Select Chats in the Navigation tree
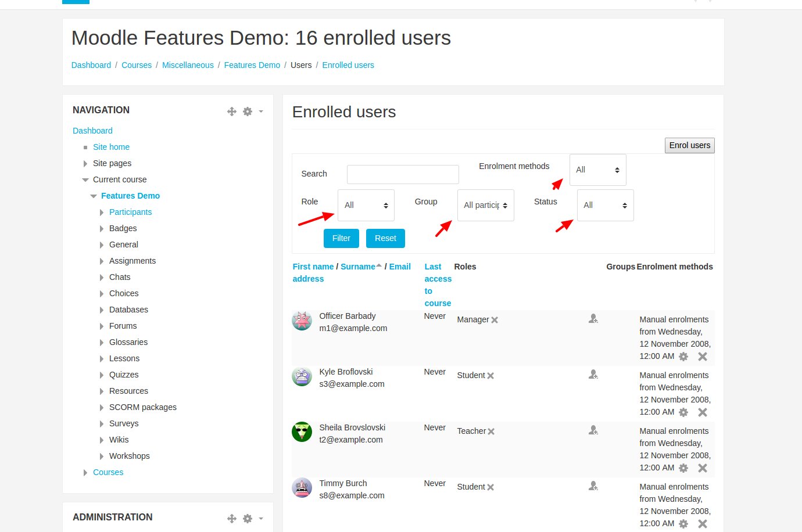 pyautogui.click(x=120, y=277)
